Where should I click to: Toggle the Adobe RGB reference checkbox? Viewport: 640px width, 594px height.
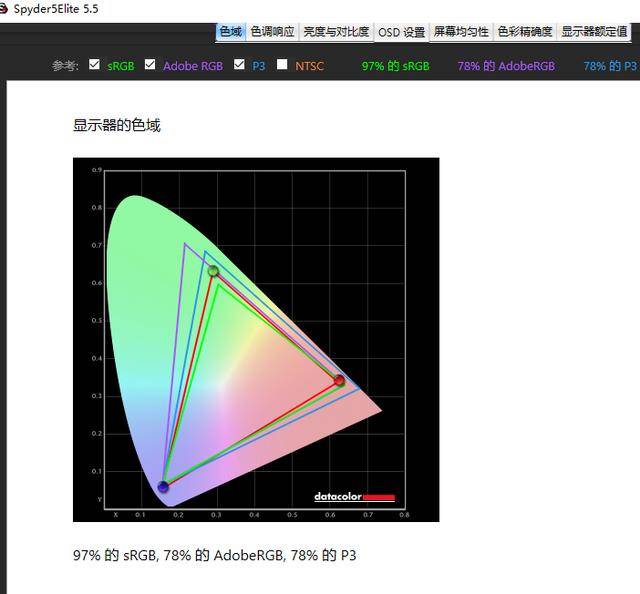(x=150, y=65)
